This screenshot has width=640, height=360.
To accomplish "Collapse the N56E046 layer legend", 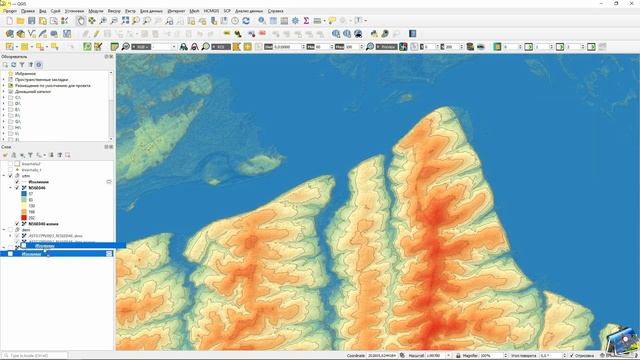I will pyautogui.click(x=11, y=188).
